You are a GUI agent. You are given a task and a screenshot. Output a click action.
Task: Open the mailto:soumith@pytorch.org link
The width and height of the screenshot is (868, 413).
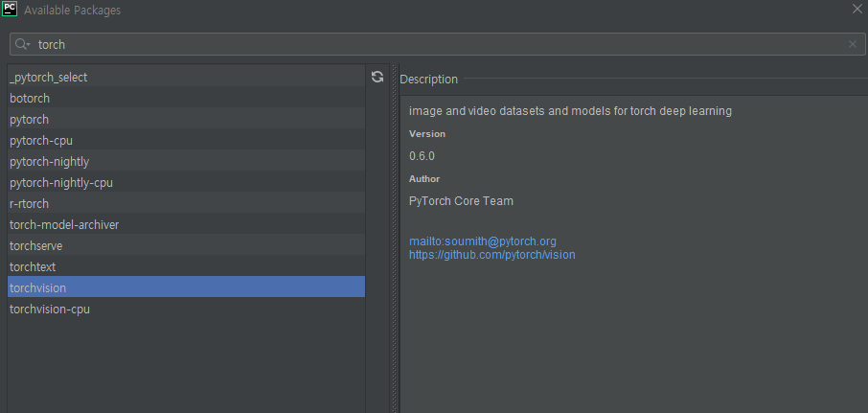point(483,241)
